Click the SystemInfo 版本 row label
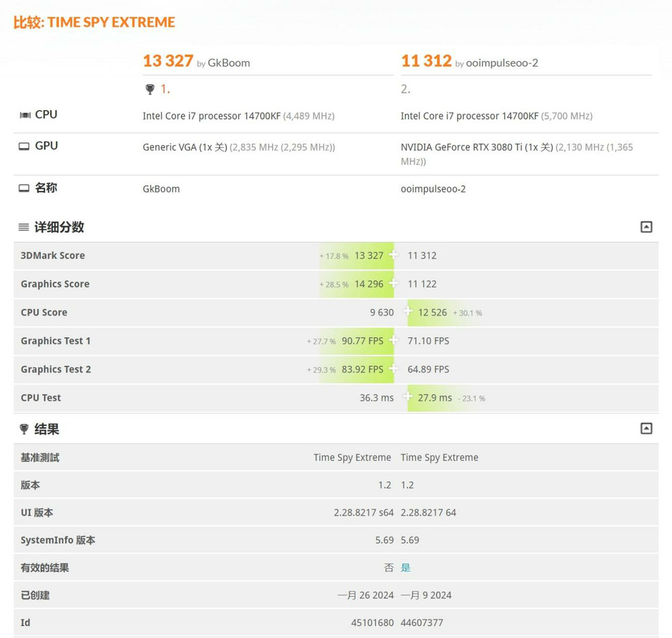This screenshot has height=638, width=672. tap(58, 540)
